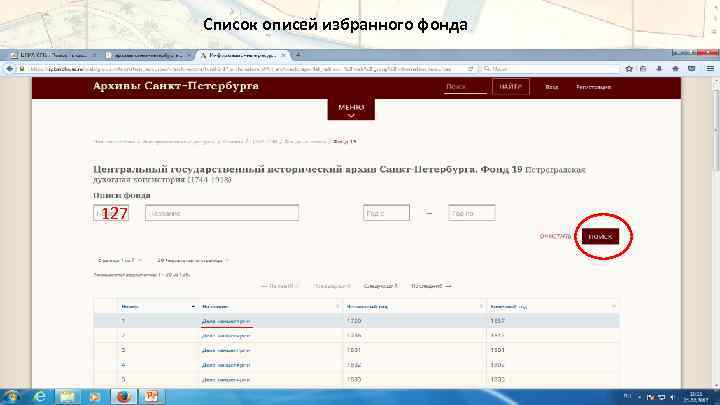Go to the Следующая (next) page link

point(380,286)
